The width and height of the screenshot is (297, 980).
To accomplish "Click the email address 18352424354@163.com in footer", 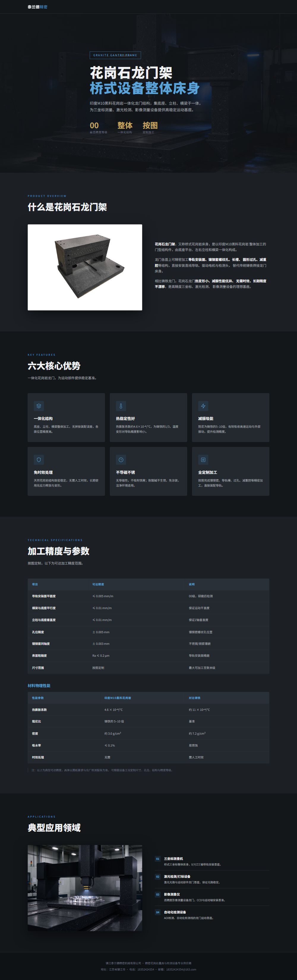I will point(181,969).
